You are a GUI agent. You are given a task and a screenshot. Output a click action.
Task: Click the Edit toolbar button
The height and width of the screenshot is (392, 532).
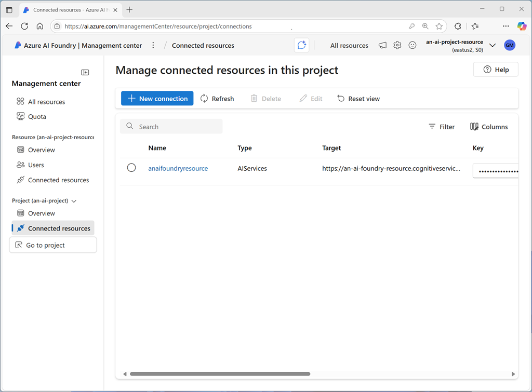311,99
